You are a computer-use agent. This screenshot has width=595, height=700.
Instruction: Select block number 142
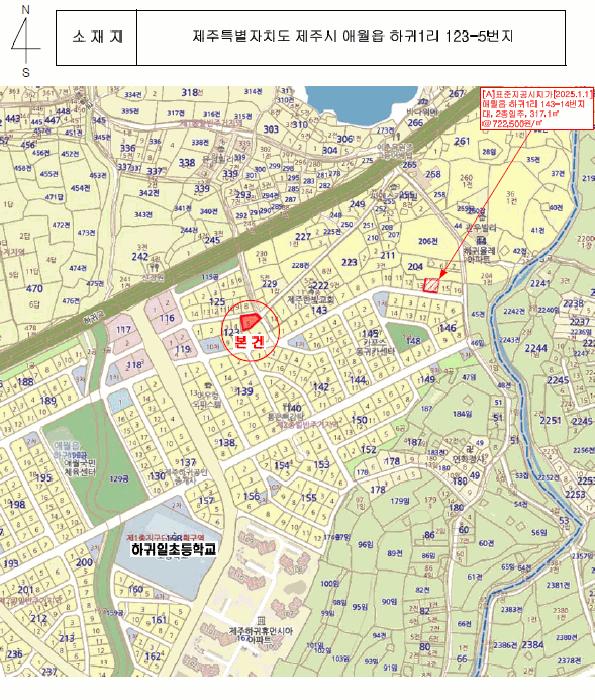pyautogui.click(x=321, y=386)
